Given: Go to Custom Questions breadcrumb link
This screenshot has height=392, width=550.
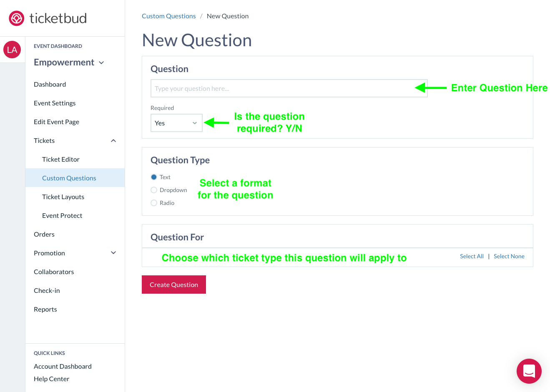Looking at the screenshot, I should (169, 16).
